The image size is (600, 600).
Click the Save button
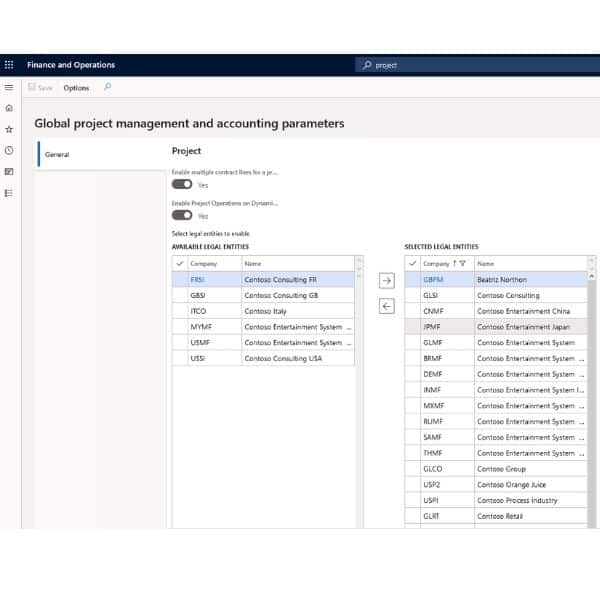click(x=40, y=88)
